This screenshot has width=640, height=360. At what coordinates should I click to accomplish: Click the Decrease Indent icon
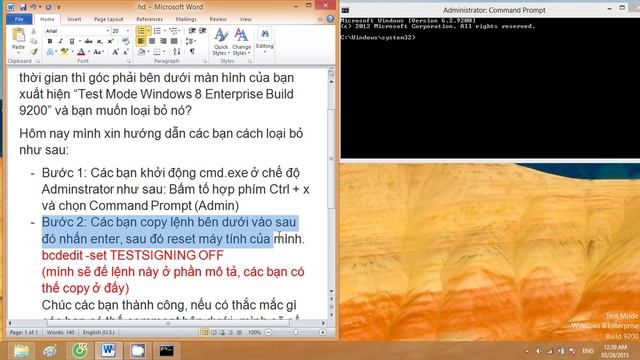click(x=192, y=31)
